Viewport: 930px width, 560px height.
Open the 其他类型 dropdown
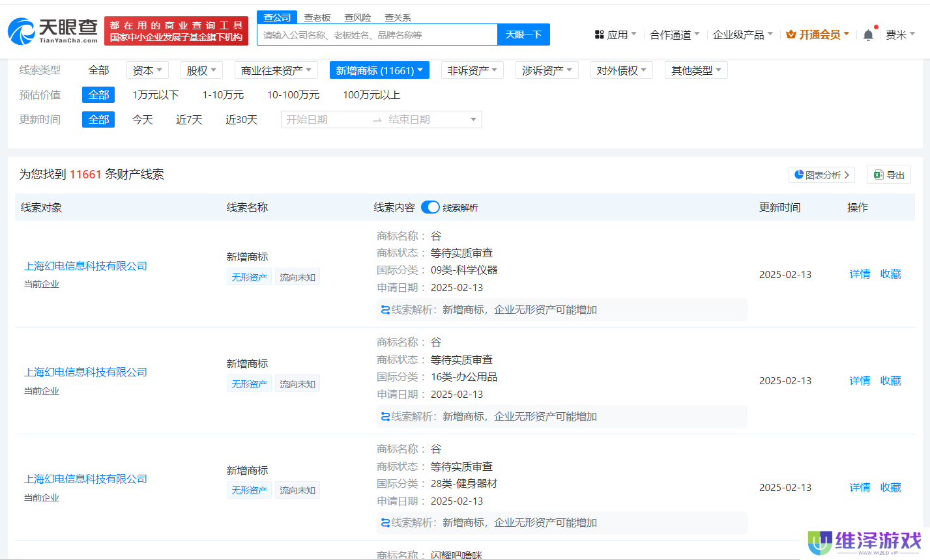[696, 70]
